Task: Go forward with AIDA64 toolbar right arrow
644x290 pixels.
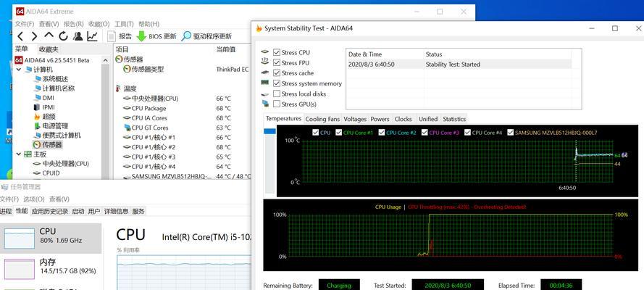Action: tap(34, 36)
